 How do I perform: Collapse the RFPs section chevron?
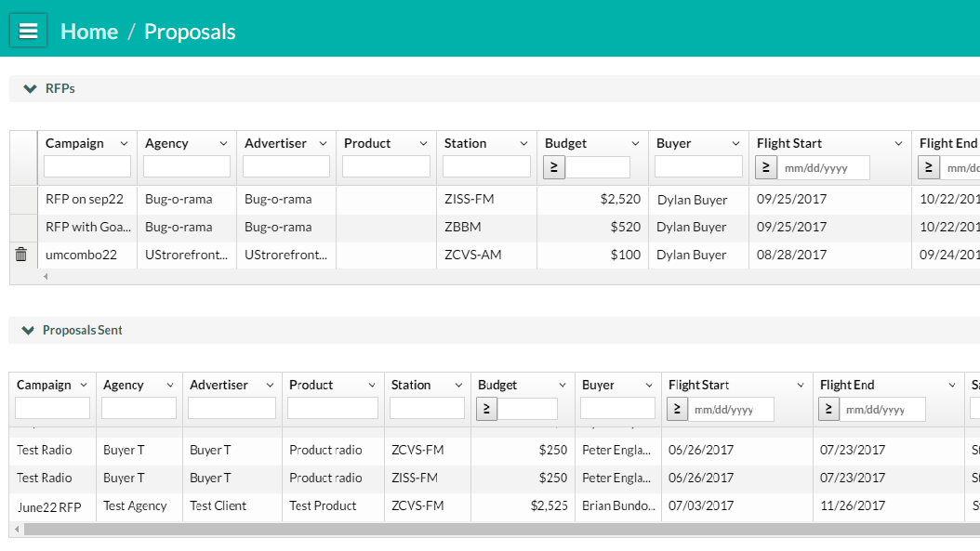30,89
